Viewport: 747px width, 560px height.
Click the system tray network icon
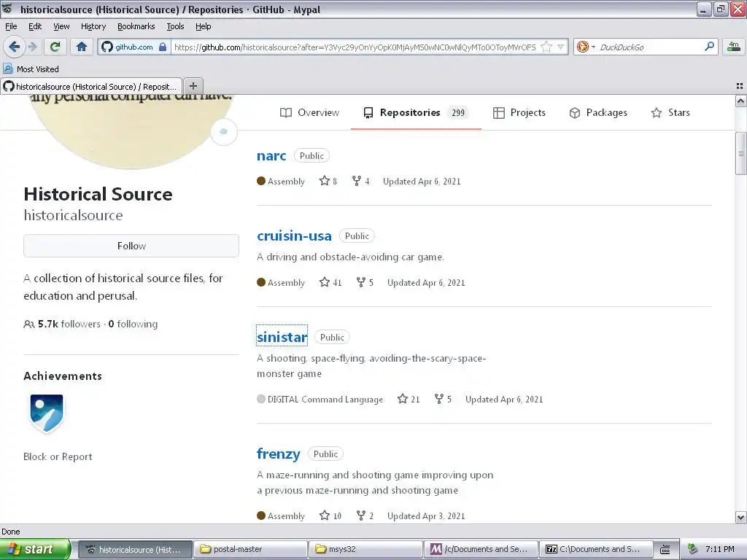(693, 549)
